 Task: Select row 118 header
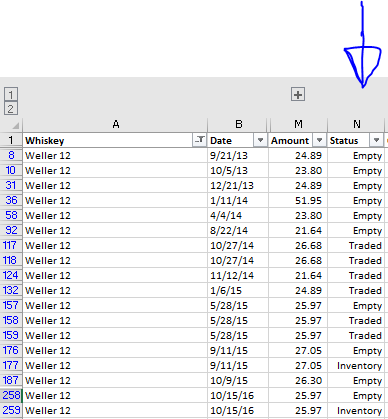pyautogui.click(x=11, y=260)
